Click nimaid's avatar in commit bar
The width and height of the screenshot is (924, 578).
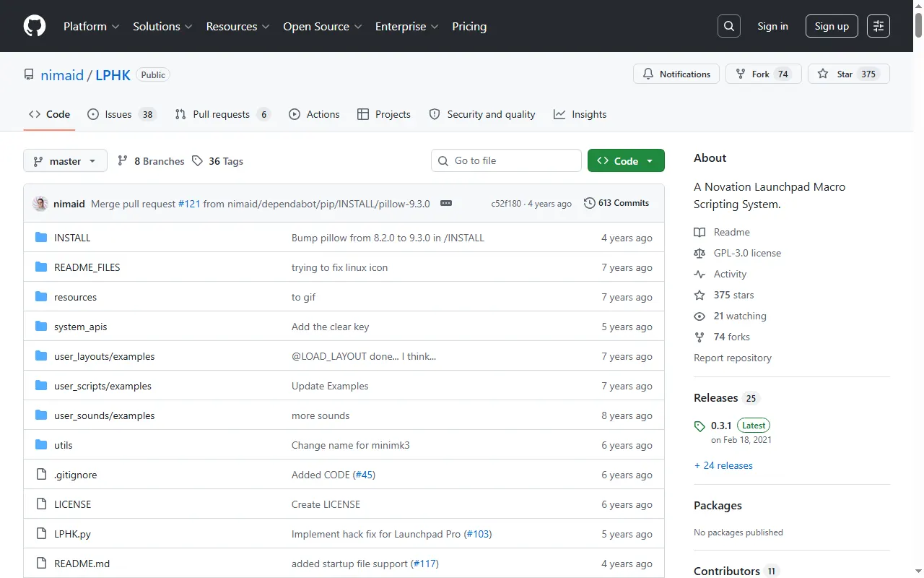(x=40, y=204)
